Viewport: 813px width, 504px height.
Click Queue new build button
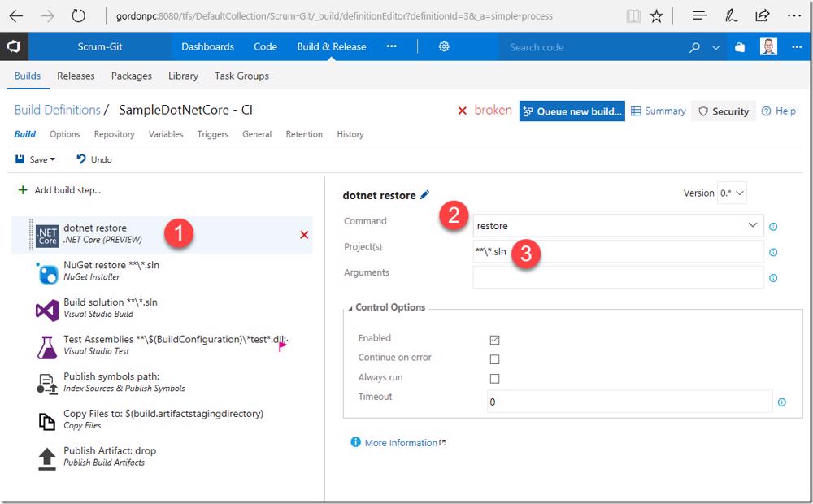(572, 111)
